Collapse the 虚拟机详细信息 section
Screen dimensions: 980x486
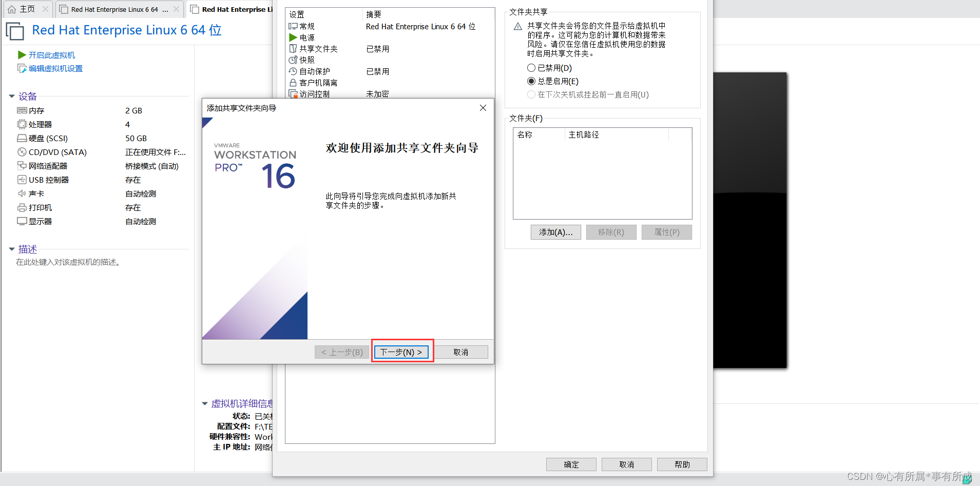click(205, 404)
